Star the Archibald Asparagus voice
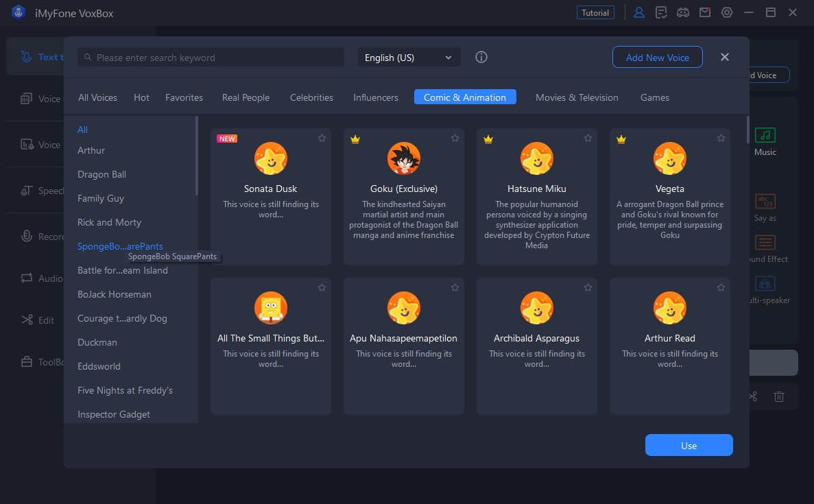 pyautogui.click(x=588, y=287)
